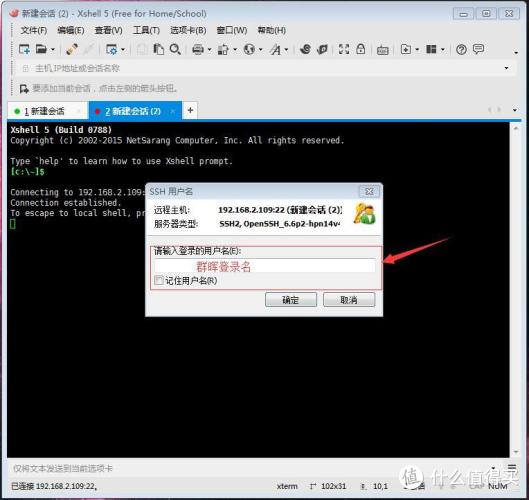Click the Print icon
This screenshot has width=529, height=500.
(198, 50)
